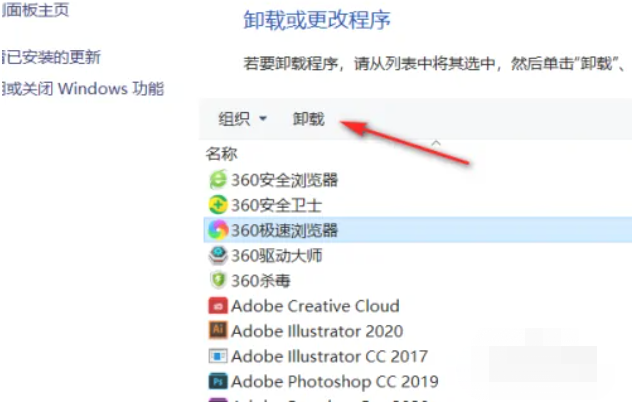Open the 组织 dropdown menu
Screen dimensions: 633x416
pos(243,119)
